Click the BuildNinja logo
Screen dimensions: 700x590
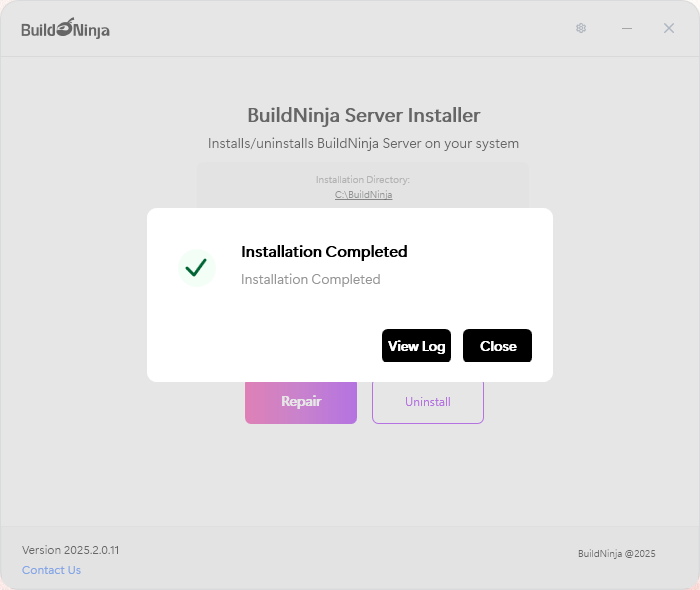click(65, 28)
